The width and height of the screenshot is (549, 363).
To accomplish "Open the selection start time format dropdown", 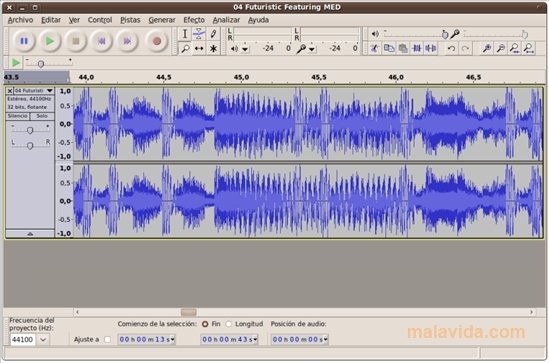I will 173,339.
